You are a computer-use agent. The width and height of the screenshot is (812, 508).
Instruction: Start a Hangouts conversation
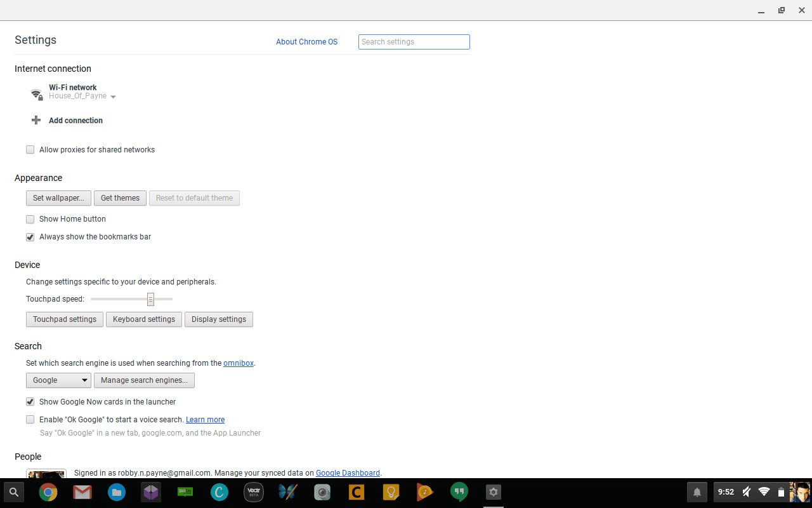[459, 492]
